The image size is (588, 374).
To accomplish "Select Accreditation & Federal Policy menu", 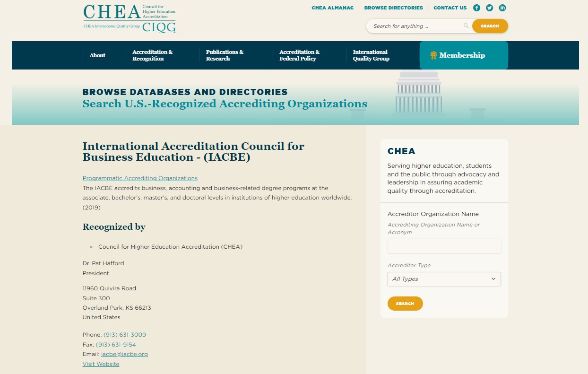I will (299, 55).
